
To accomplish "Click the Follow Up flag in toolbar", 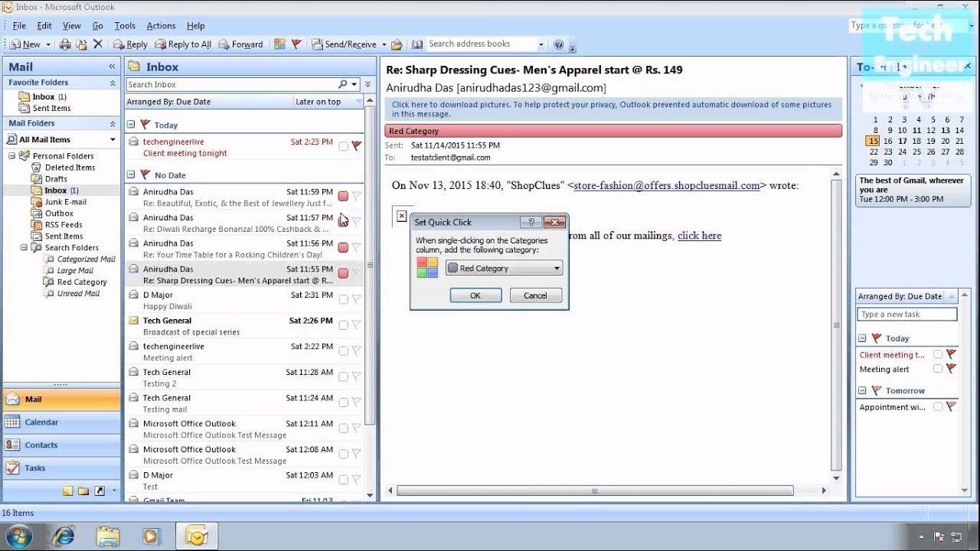I will click(x=296, y=44).
